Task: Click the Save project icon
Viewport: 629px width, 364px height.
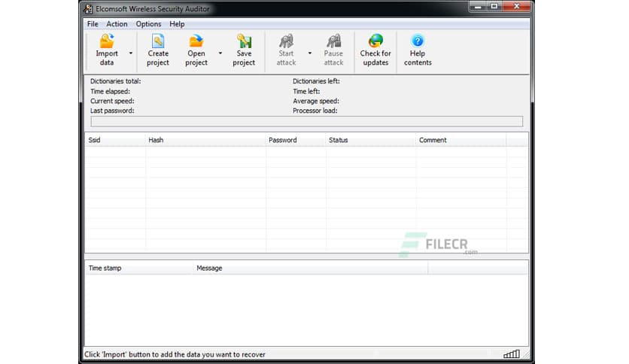Action: click(244, 41)
